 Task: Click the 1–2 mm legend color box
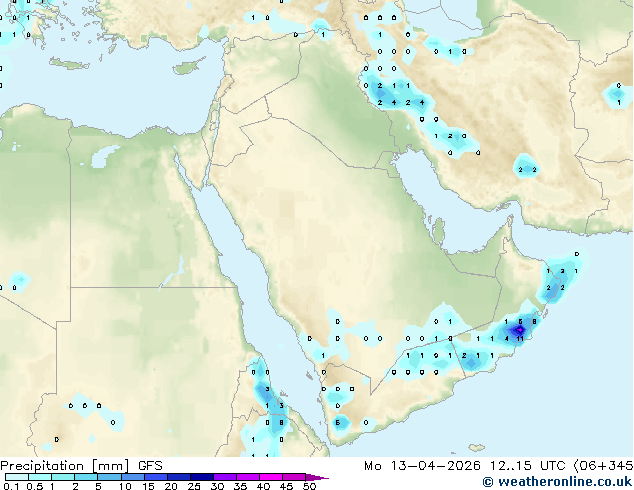pyautogui.click(x=63, y=477)
